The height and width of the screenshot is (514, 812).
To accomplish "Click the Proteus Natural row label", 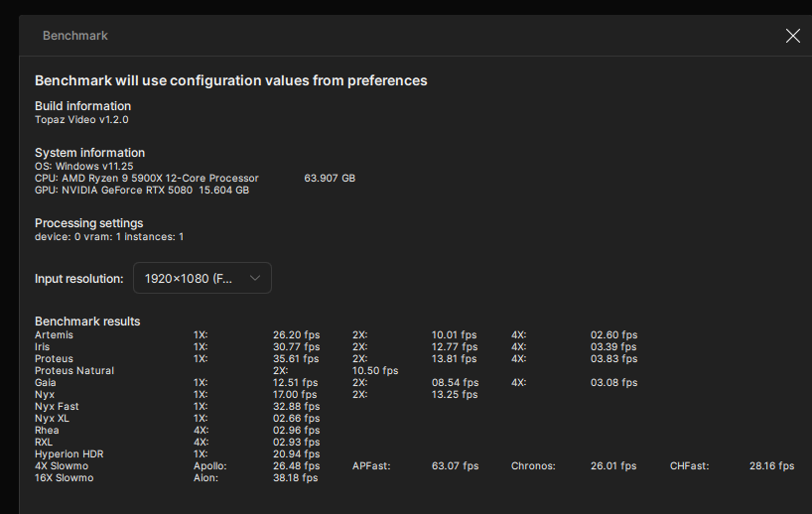I will click(74, 371).
